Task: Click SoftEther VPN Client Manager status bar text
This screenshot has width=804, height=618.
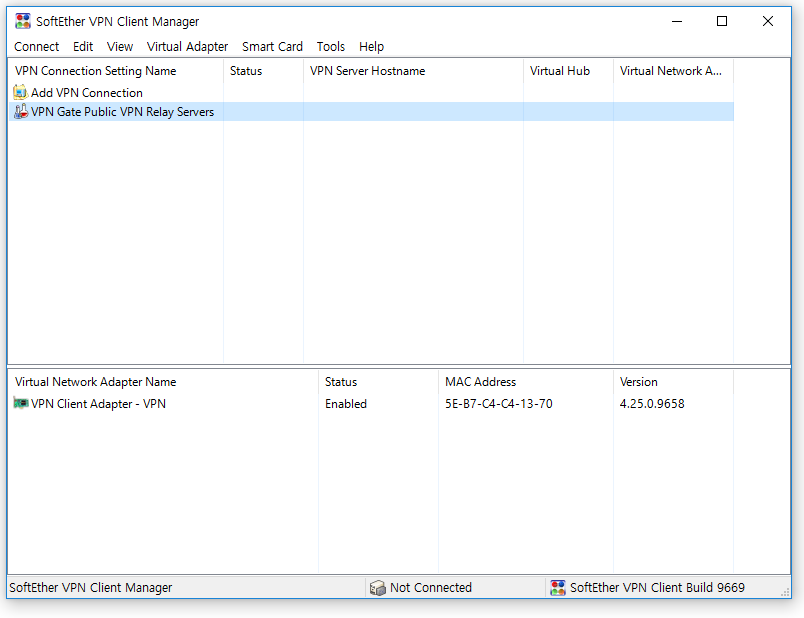Action: click(91, 587)
